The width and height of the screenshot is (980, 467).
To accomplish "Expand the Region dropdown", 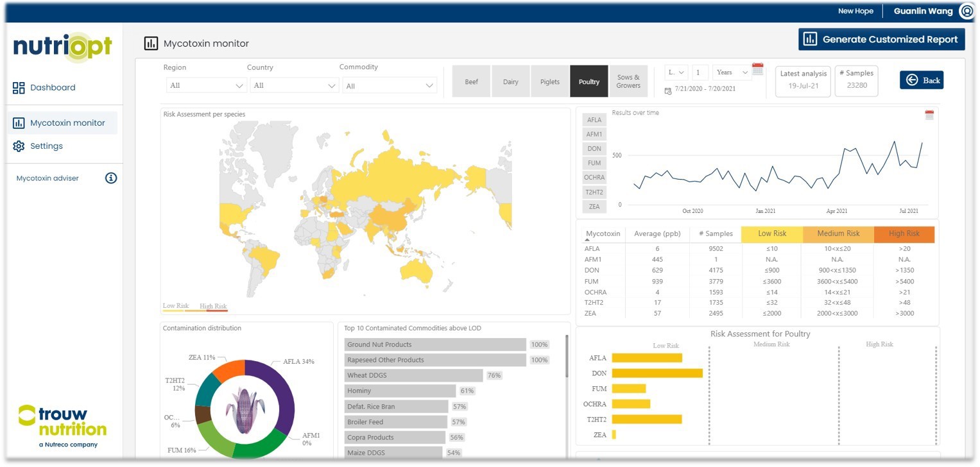I will click(x=206, y=86).
